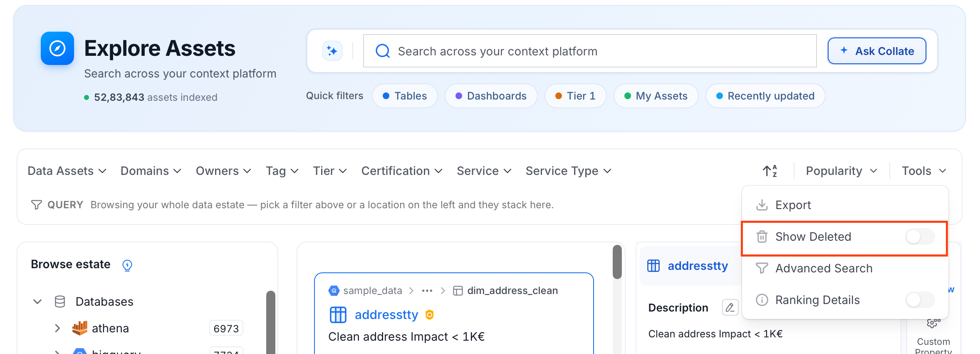The image size is (980, 354).
Task: Apply the Recently updated quick filter
Action: click(765, 96)
